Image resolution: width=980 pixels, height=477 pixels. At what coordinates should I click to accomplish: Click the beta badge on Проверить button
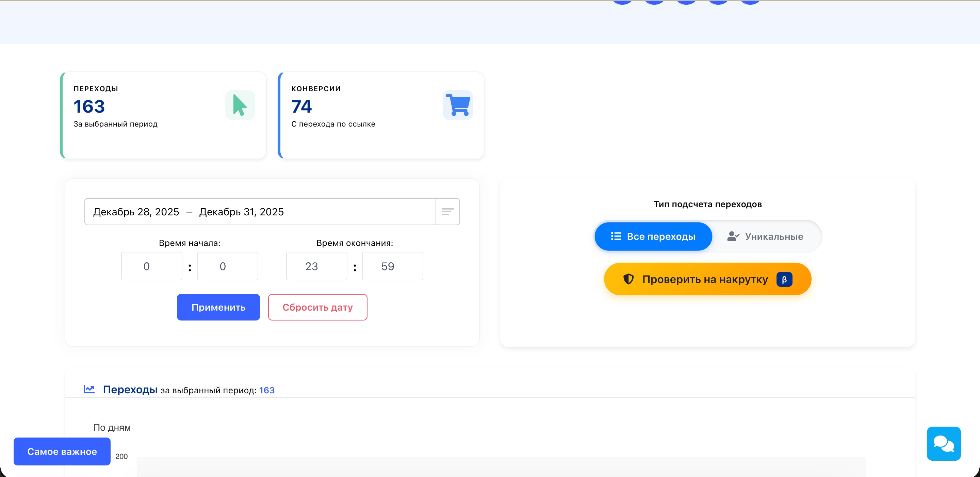(784, 280)
